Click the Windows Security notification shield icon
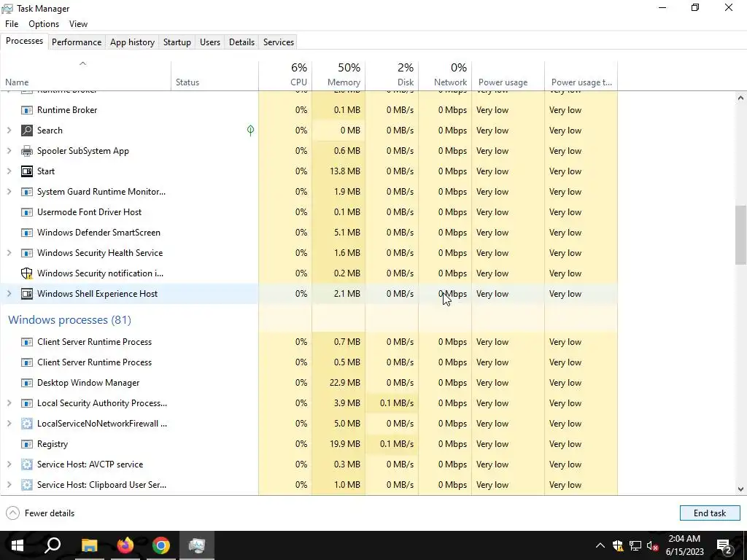 [27, 273]
